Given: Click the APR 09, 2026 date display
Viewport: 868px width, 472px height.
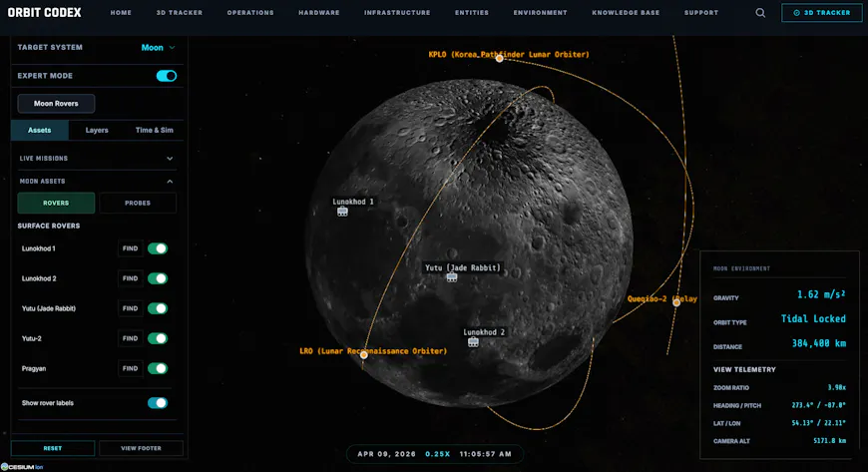Looking at the screenshot, I should pos(386,454).
